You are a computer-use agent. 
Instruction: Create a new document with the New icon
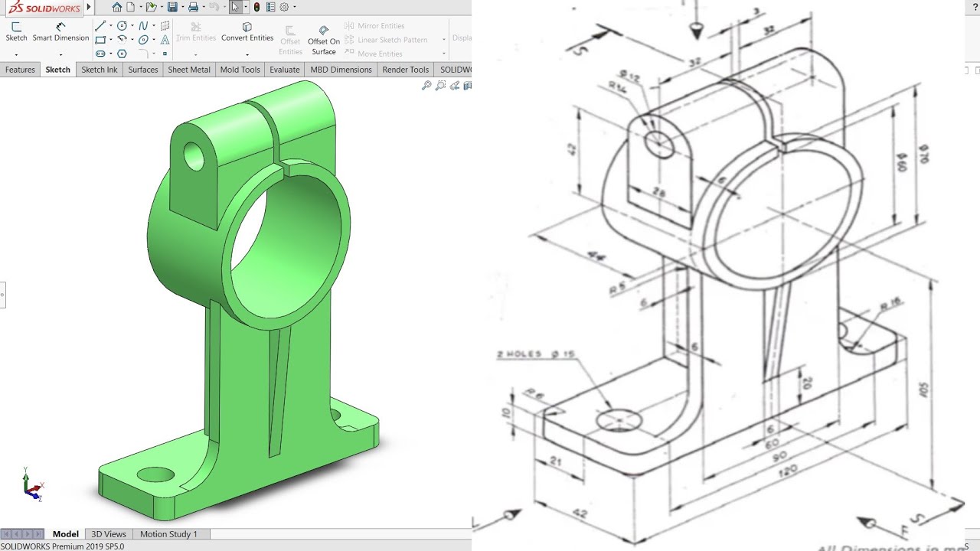tap(130, 8)
